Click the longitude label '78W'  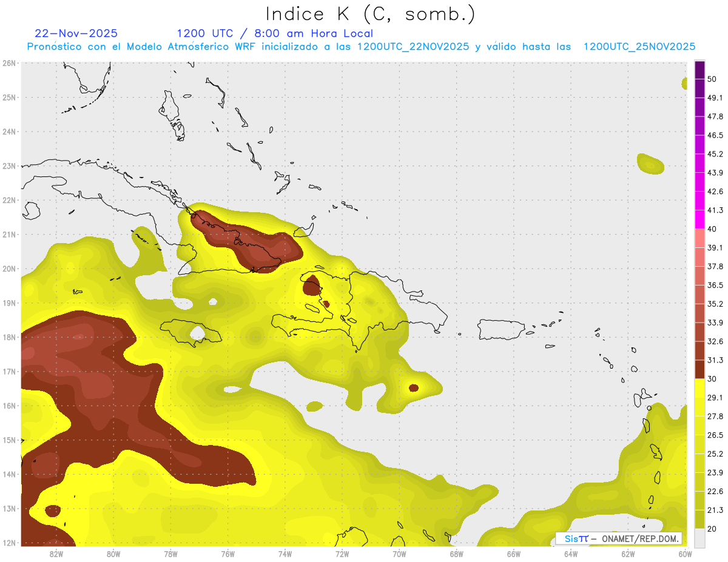[170, 554]
